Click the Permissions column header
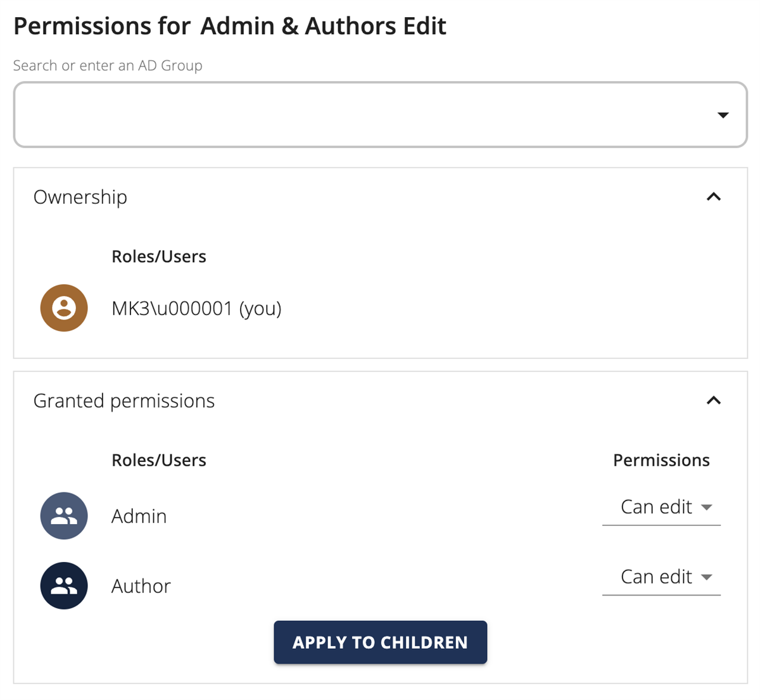 tap(661, 460)
